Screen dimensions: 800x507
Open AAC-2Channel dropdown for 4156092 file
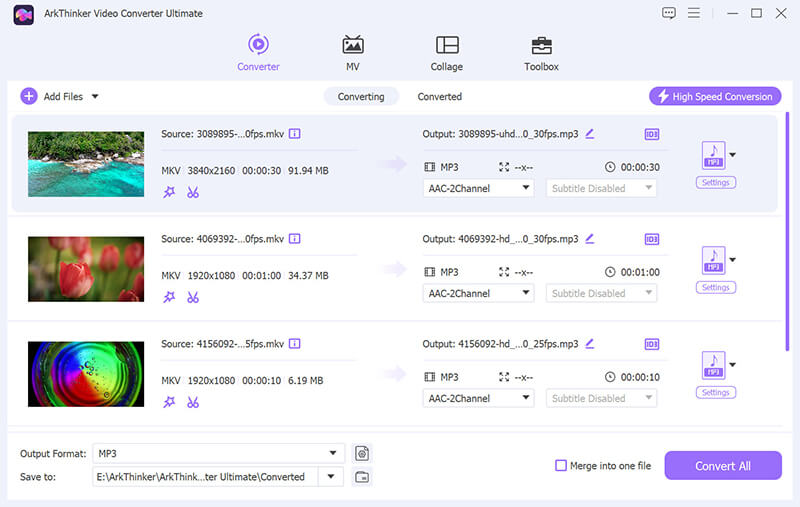[x=478, y=398]
